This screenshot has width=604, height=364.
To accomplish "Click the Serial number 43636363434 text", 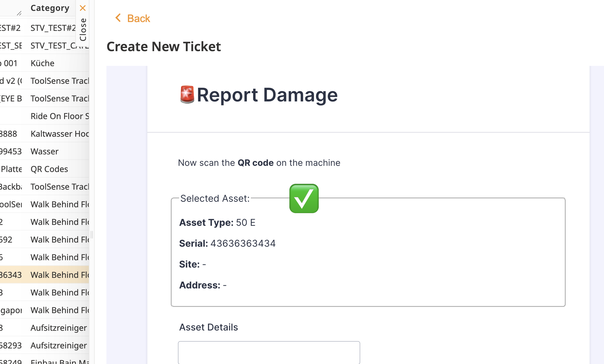I will pyautogui.click(x=243, y=243).
